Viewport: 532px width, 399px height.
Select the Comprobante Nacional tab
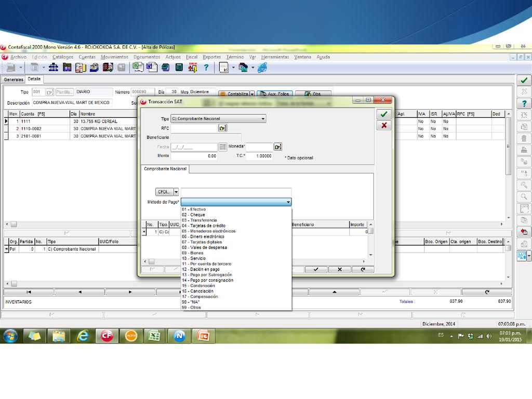[165, 169]
